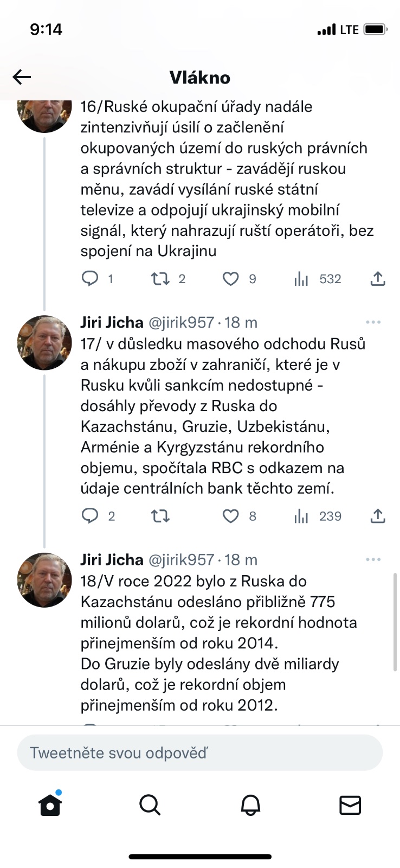
Task: Retweet the tweet with 2 retweets
Action: click(x=160, y=279)
